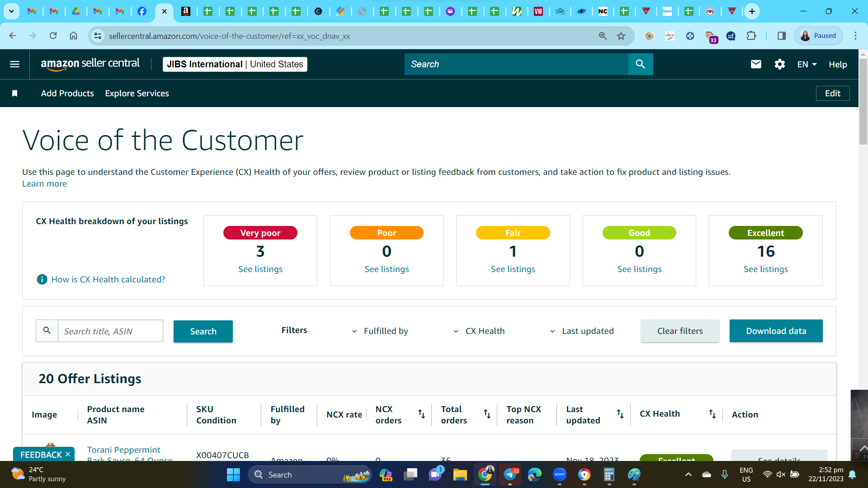The height and width of the screenshot is (488, 868).
Task: Expand the Last updated filter dropdown
Action: pos(582,331)
